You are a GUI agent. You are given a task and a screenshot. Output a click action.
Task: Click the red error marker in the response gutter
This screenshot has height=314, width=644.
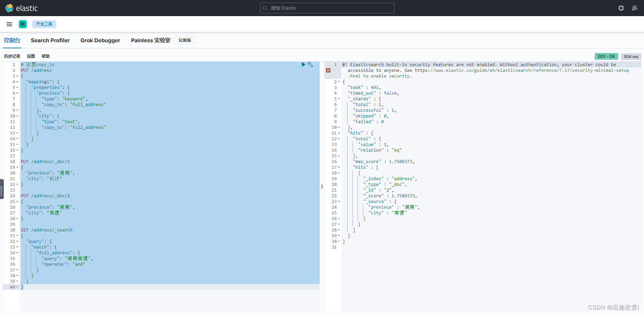coord(328,70)
